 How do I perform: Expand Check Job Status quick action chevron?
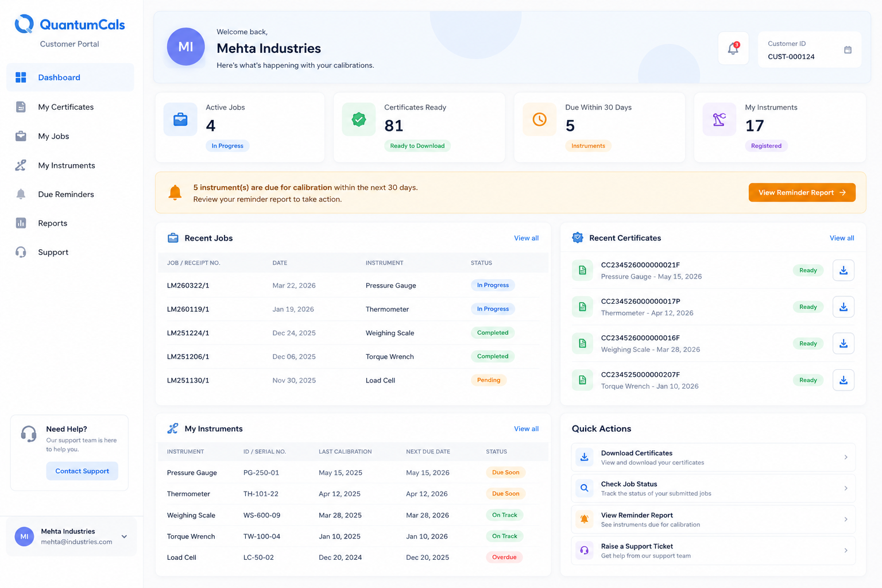[846, 488]
